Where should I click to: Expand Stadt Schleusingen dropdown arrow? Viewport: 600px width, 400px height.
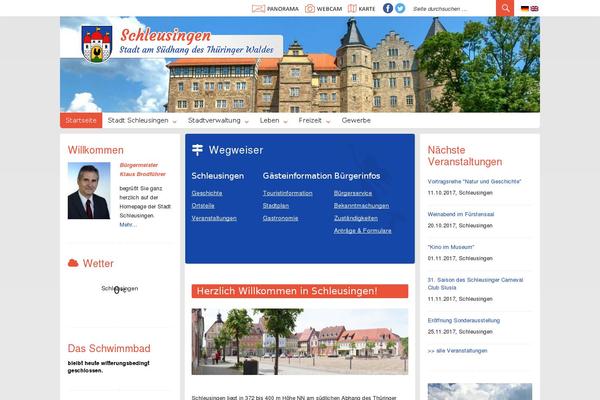pyautogui.click(x=174, y=122)
